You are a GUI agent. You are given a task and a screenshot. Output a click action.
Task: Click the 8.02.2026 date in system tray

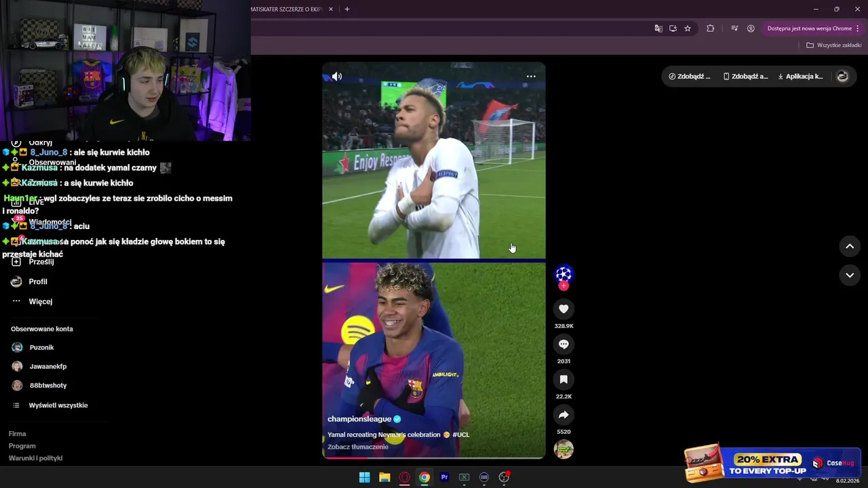coord(848,481)
